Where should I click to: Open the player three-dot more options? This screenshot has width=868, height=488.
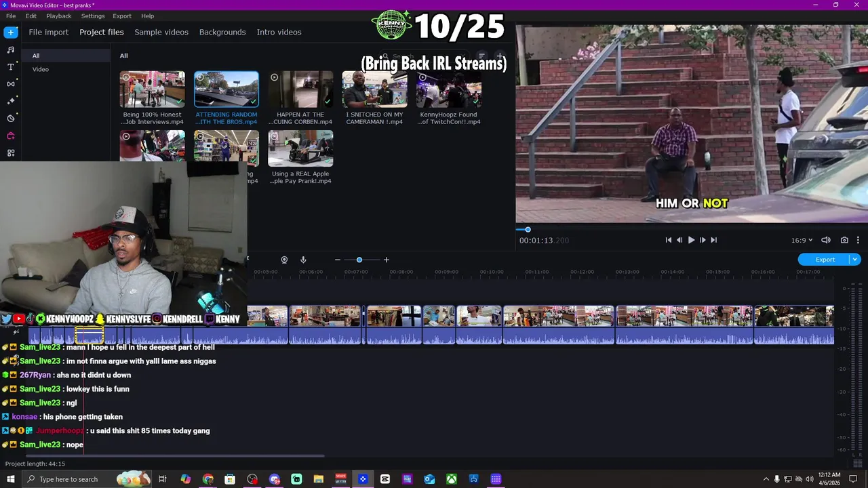858,240
